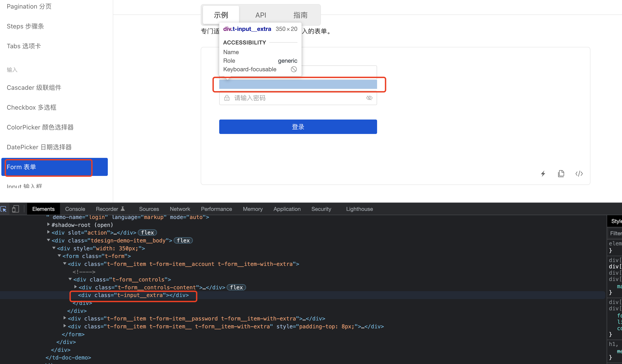622x364 pixels.
Task: Switch to the API tab
Action: 261,15
